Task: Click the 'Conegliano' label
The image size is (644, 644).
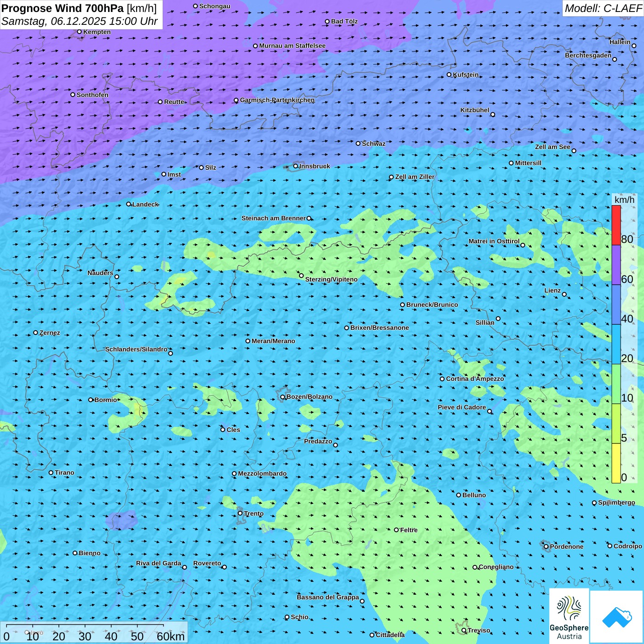Action: 496,567
